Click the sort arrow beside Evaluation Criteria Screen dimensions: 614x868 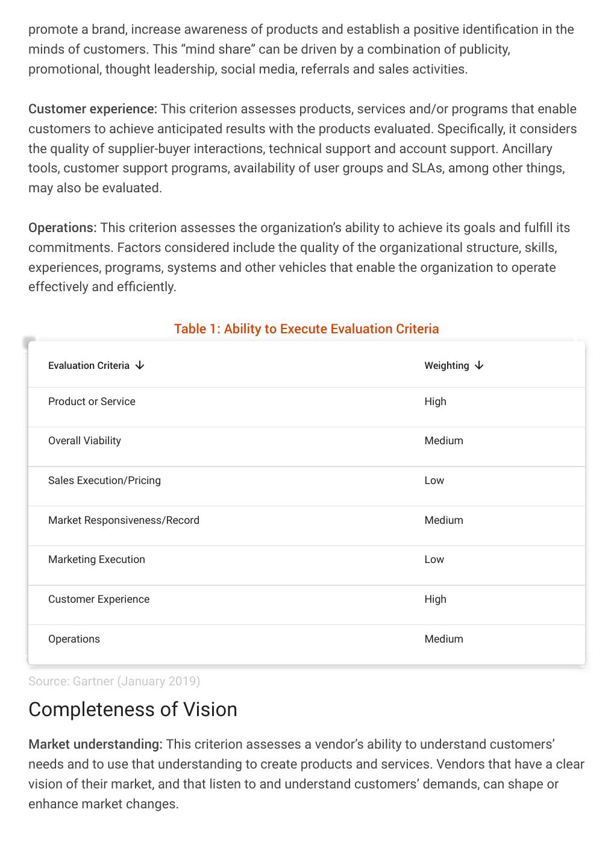tap(140, 365)
